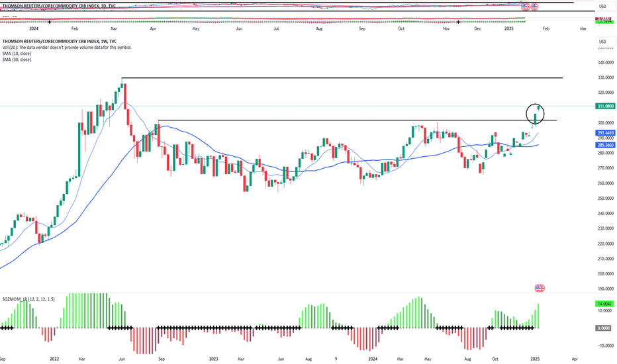Select the weekly chart title ending in 1W, TVC

pos(60,41)
